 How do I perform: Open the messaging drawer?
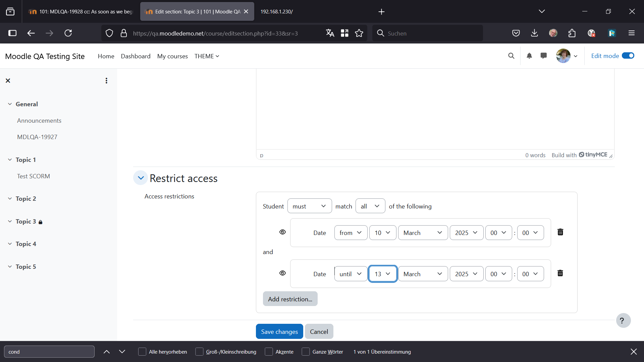[x=544, y=56]
